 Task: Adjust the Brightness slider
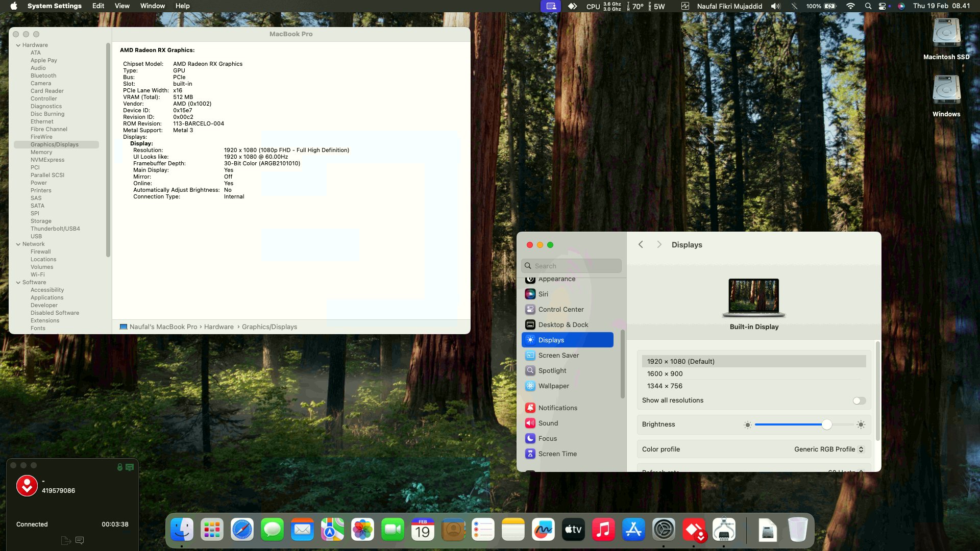pyautogui.click(x=826, y=424)
